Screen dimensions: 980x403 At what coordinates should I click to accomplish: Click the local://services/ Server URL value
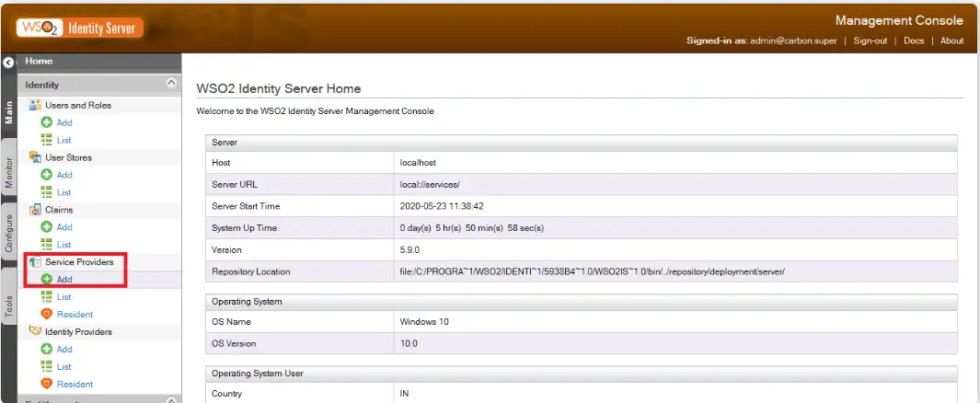tap(430, 184)
